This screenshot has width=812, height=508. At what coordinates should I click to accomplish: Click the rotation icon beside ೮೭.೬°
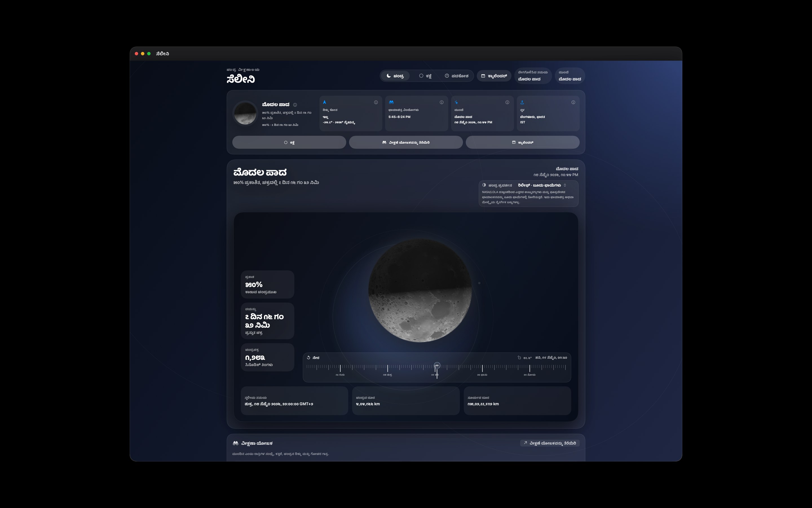click(519, 358)
